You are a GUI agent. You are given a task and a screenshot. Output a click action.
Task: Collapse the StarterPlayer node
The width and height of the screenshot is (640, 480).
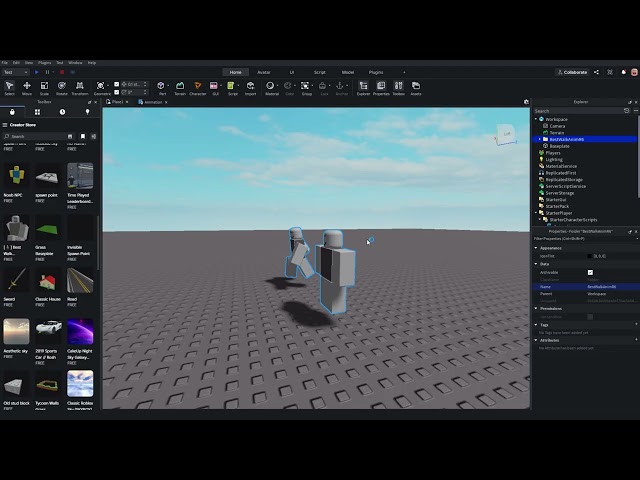(x=536, y=213)
